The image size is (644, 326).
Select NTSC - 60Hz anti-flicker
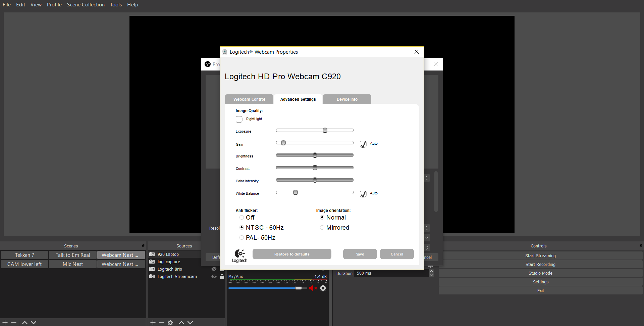click(x=241, y=228)
